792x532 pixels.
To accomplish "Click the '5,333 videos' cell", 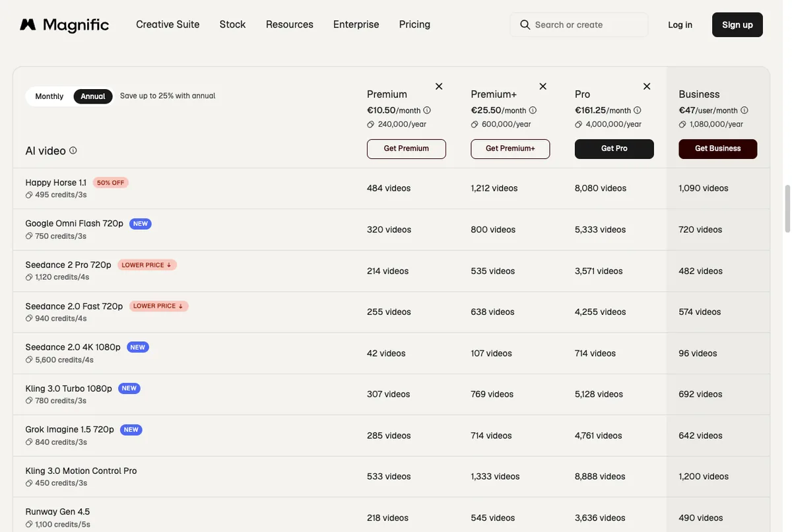I will point(600,230).
